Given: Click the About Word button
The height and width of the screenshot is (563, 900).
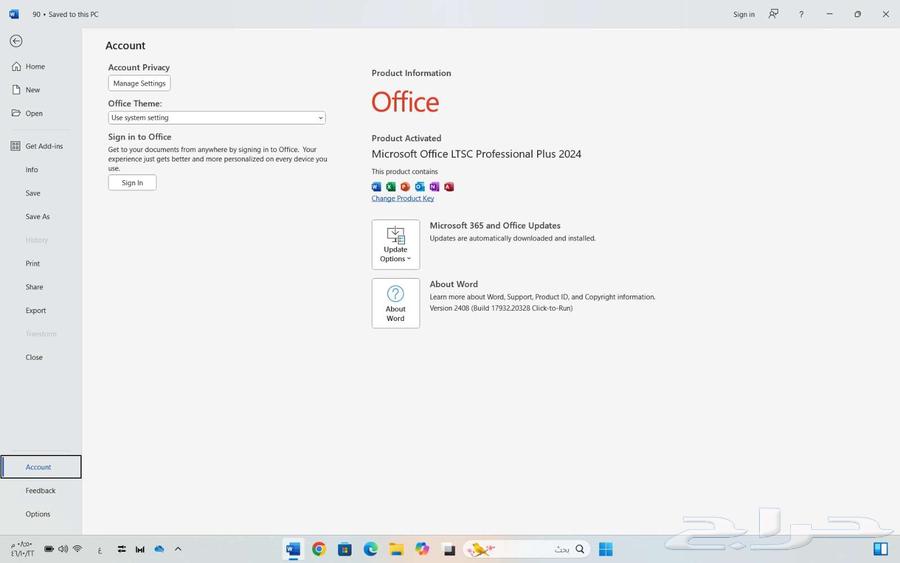Looking at the screenshot, I should click(395, 304).
